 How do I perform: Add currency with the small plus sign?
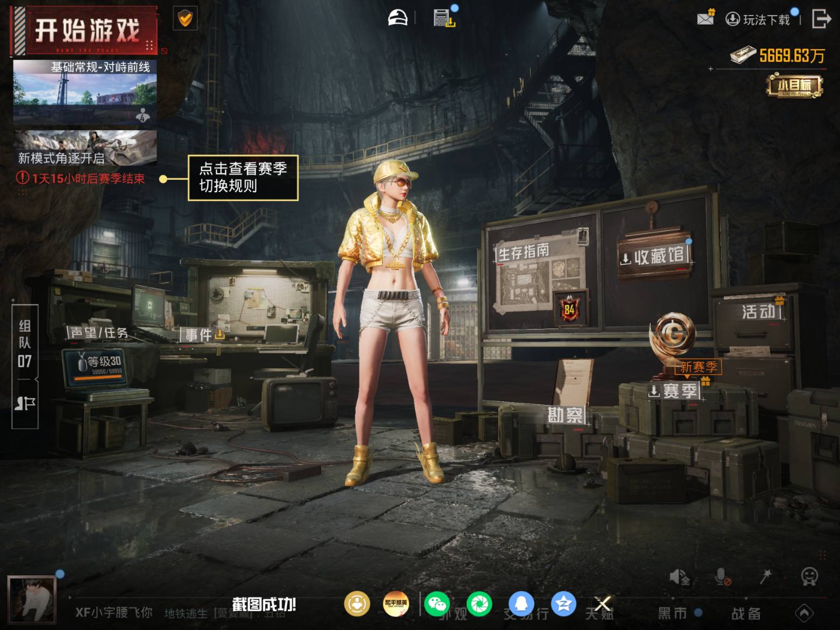[711, 68]
